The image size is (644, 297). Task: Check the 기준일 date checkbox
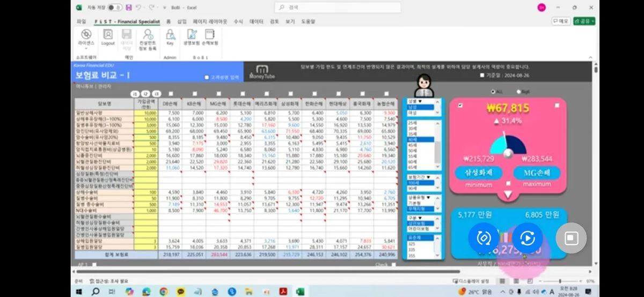click(x=481, y=76)
